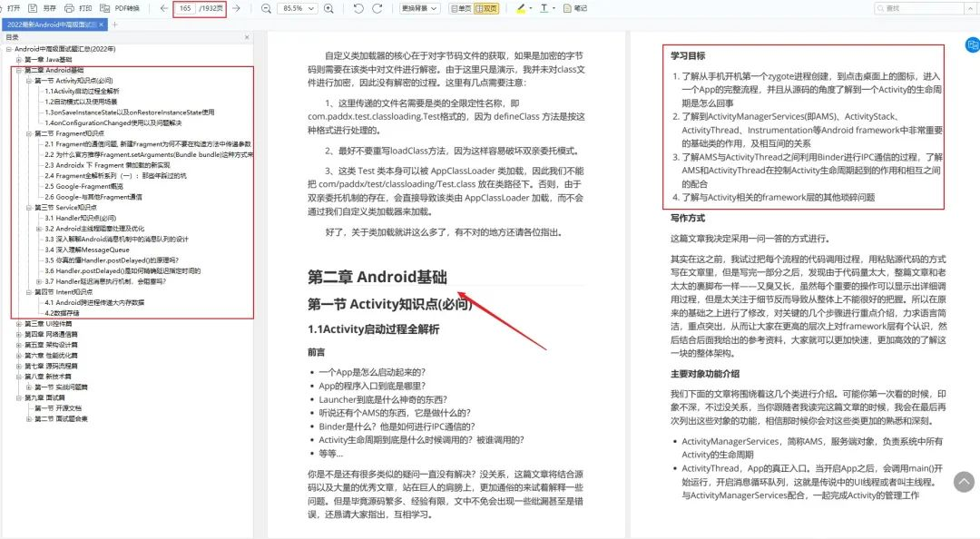Viewport: 980px width, 539px height.
Task: Expand the 第一章 Java基础 chapter
Action: [x=19, y=59]
